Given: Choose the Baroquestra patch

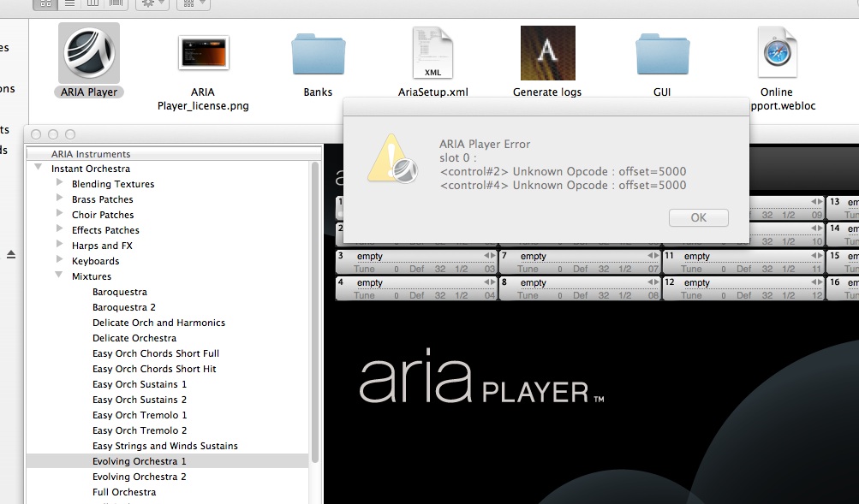Looking at the screenshot, I should 120,292.
